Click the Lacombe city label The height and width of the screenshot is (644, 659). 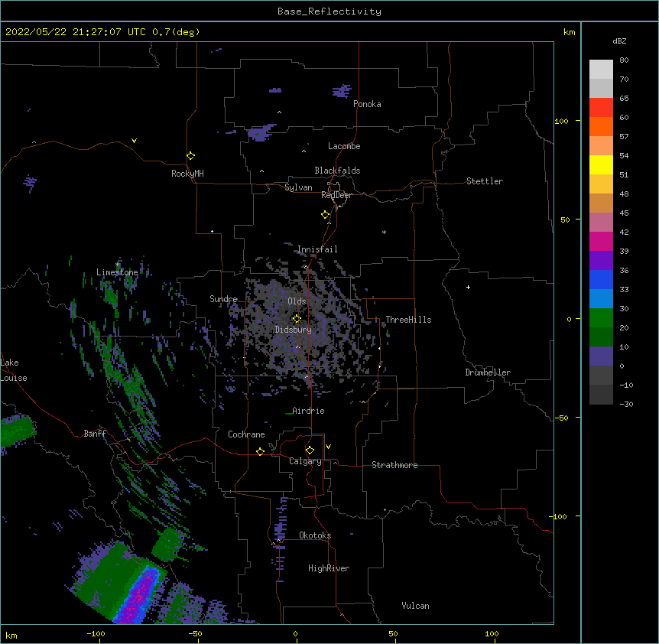pos(344,146)
